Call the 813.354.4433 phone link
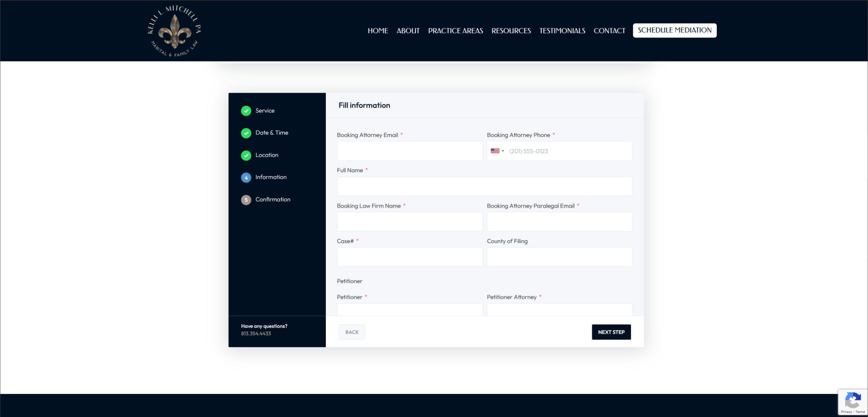Screen dimensions: 868x417 (x=256, y=334)
